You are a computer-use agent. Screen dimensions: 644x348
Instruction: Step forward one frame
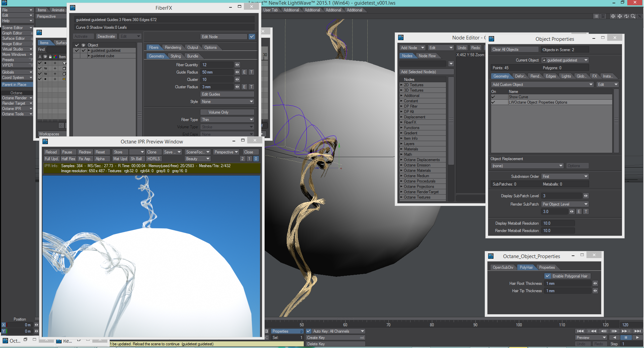point(615,331)
